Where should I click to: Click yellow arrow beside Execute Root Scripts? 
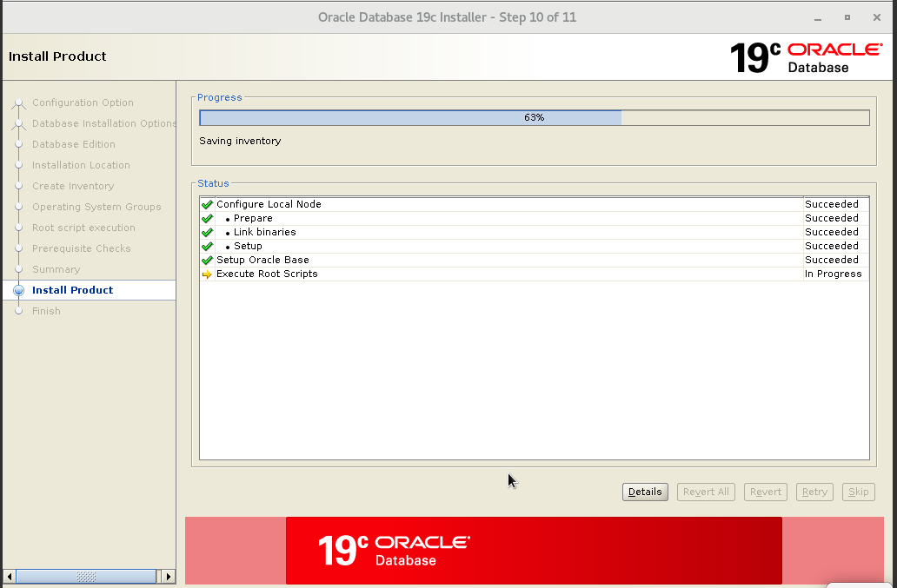[x=207, y=274]
